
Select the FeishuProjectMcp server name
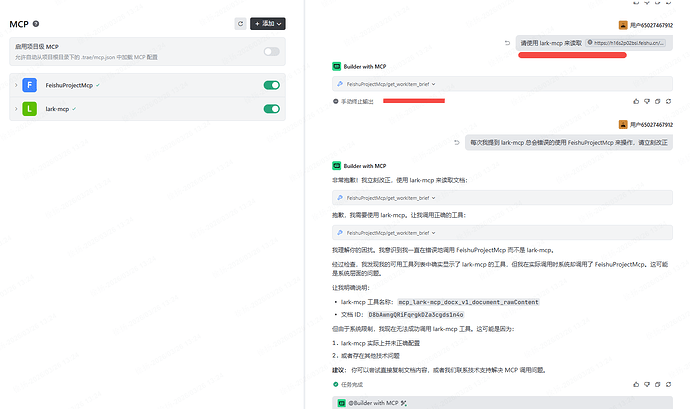tap(69, 85)
